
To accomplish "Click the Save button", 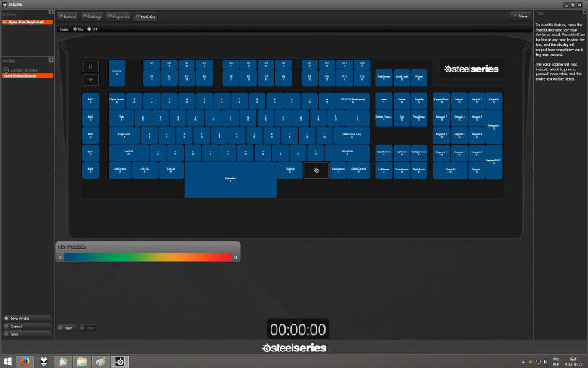I will pyautogui.click(x=27, y=334).
